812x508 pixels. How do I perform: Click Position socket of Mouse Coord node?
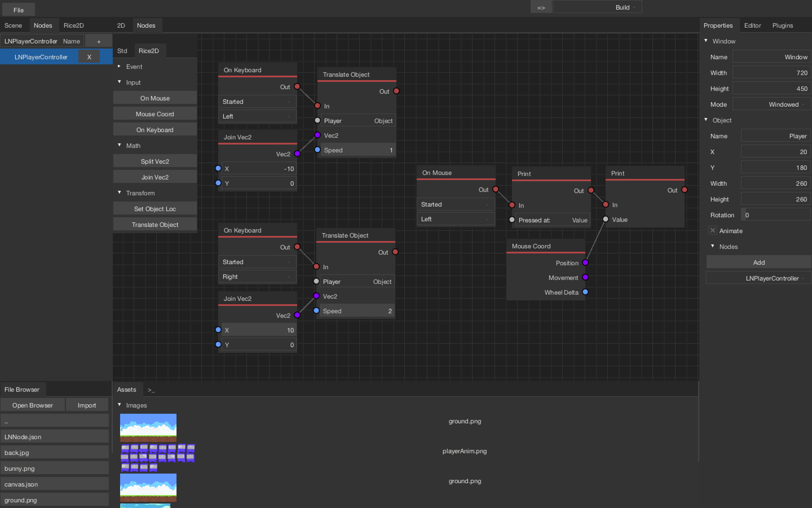point(585,263)
